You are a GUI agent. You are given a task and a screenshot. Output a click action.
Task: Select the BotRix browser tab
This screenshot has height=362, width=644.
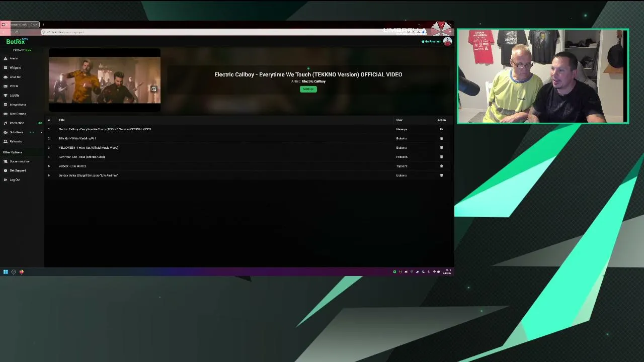(x=20, y=25)
